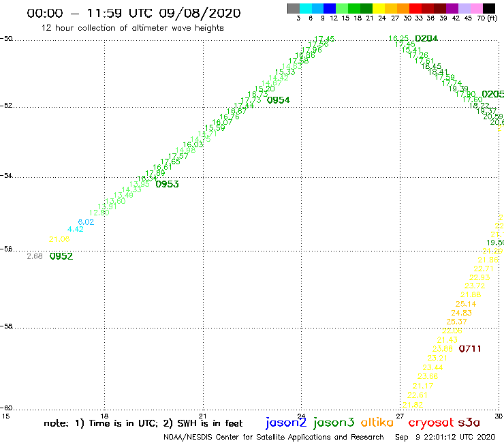504x443 pixels.
Task: Click the cryosat satellite legend label
Action: [x=430, y=423]
